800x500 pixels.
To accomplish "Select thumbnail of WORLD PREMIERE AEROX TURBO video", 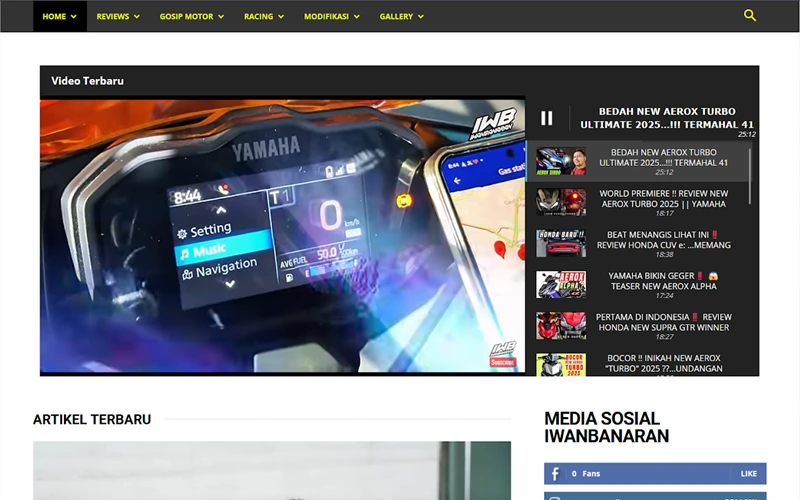I will 561,203.
